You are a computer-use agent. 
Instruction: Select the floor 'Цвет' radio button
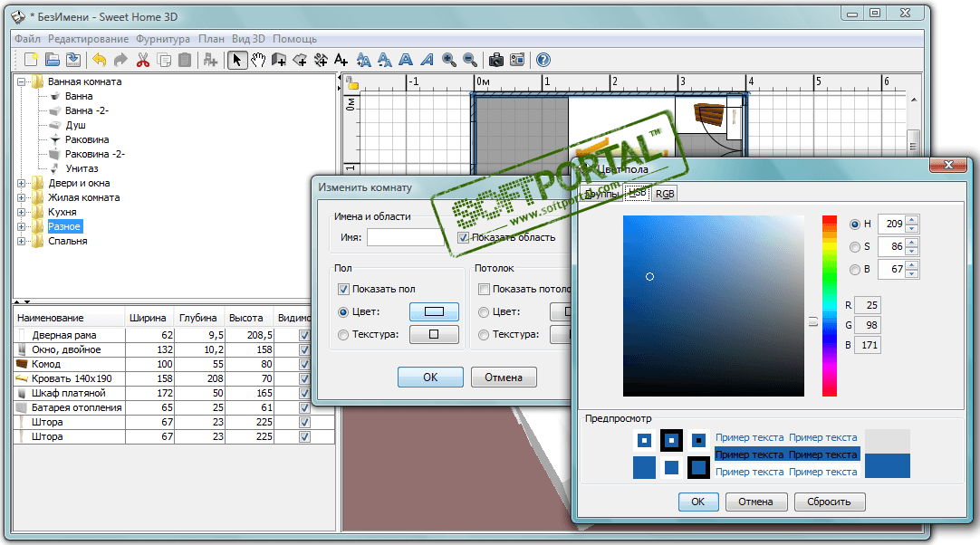coord(343,311)
